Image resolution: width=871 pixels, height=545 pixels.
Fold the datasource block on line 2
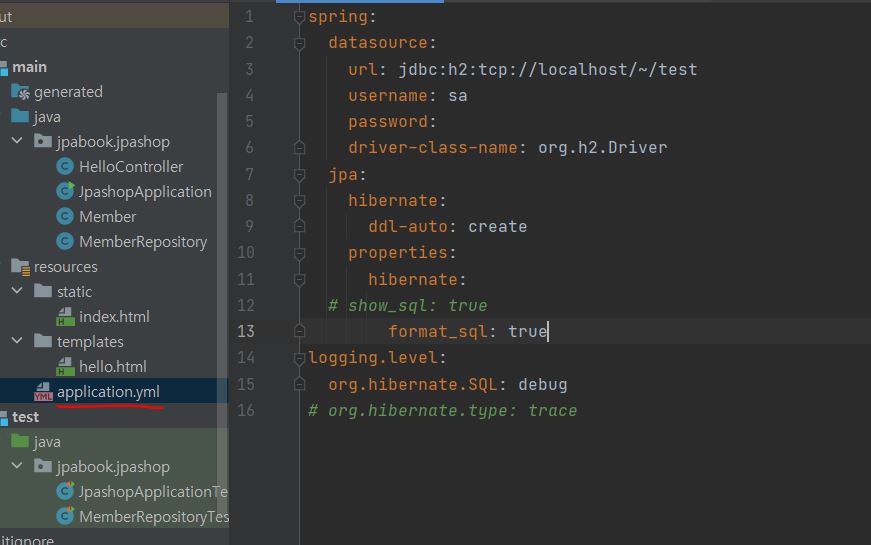click(x=299, y=43)
